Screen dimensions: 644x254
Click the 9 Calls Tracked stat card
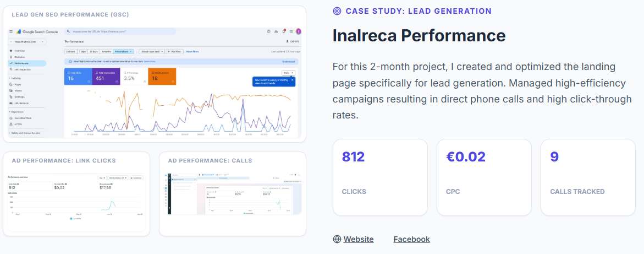tap(588, 177)
